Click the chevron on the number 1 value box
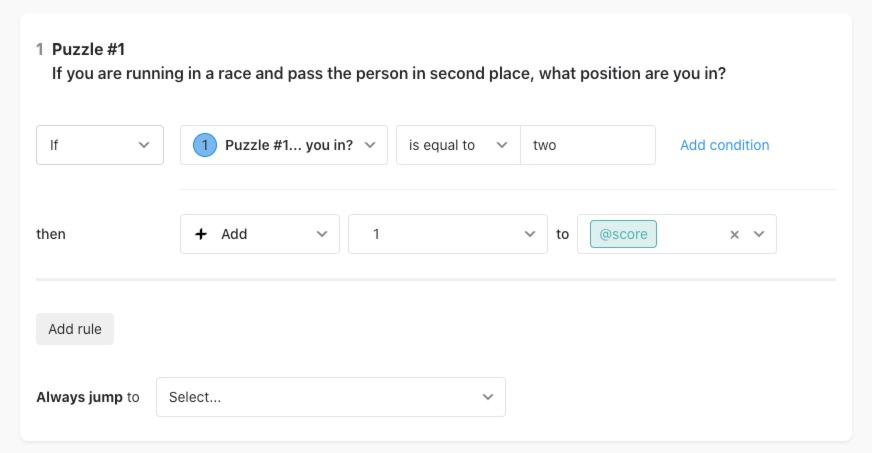The image size is (872, 453). point(530,234)
